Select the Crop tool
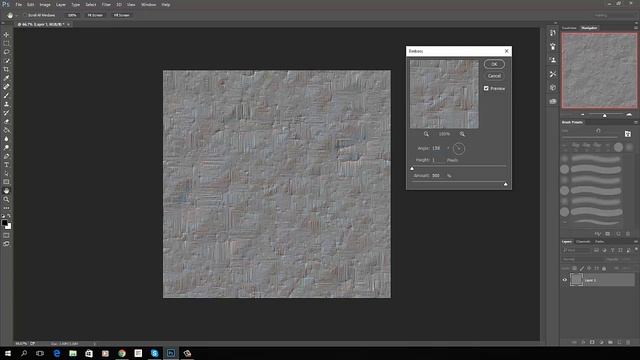 pyautogui.click(x=6, y=69)
